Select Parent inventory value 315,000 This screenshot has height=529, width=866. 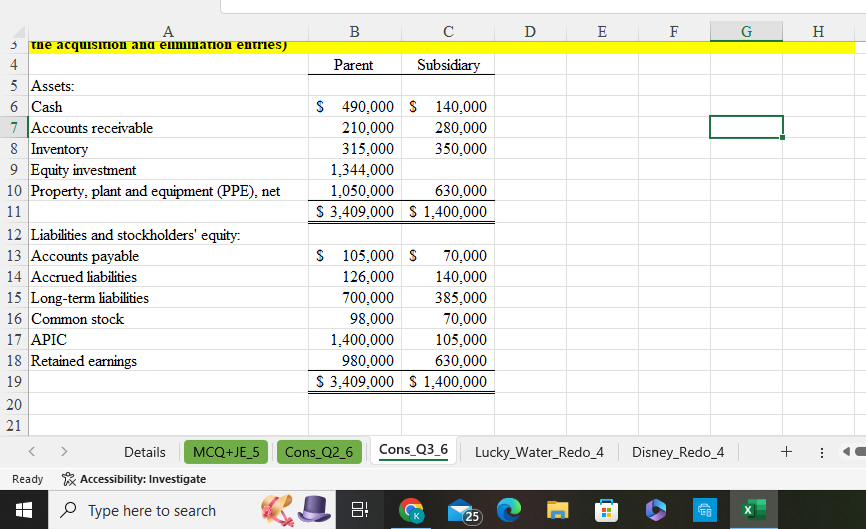[x=355, y=149]
